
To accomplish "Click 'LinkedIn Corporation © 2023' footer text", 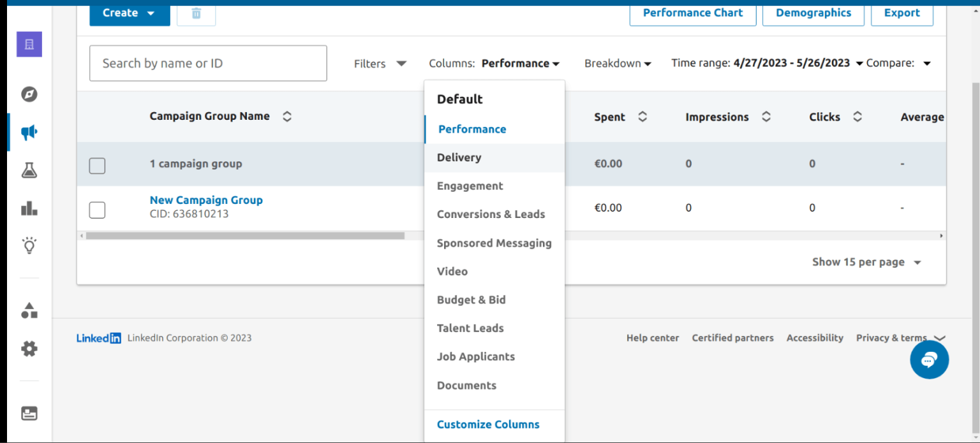I will (189, 338).
